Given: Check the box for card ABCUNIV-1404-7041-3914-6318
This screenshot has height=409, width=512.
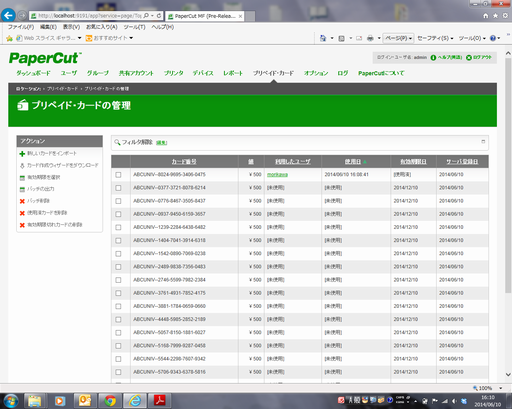Looking at the screenshot, I should pos(118,241).
